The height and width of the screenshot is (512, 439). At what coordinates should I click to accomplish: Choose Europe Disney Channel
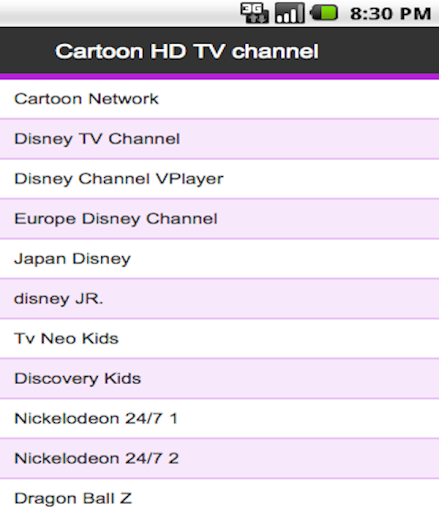(219, 219)
